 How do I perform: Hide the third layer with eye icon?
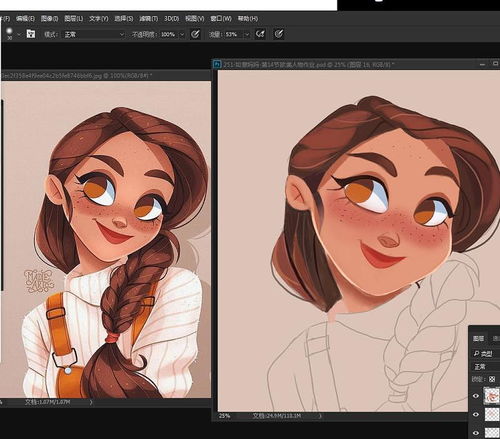476,433
